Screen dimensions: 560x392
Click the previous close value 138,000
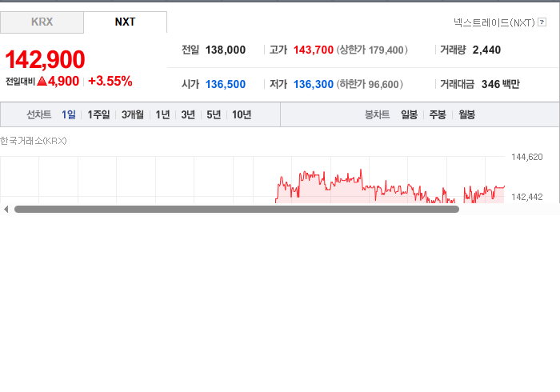point(226,50)
